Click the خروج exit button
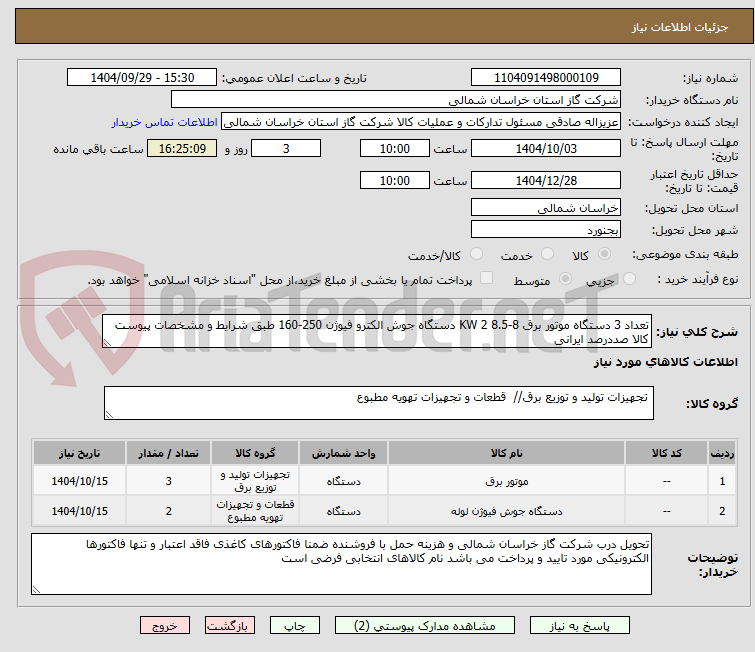 pyautogui.click(x=165, y=626)
